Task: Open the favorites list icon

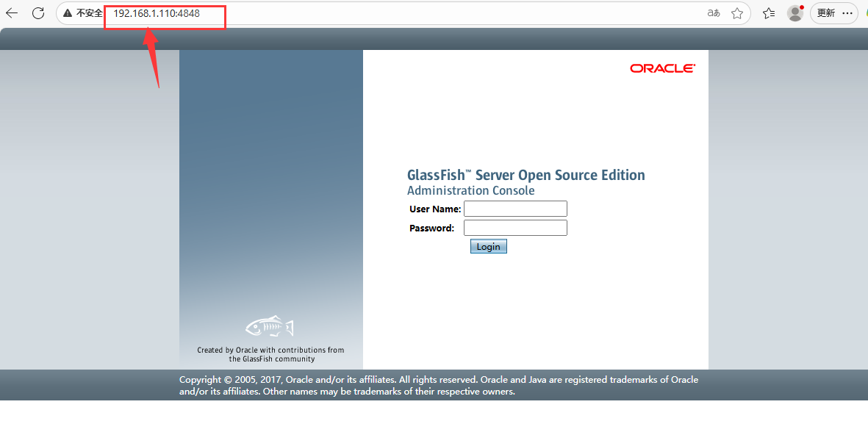Action: click(768, 13)
